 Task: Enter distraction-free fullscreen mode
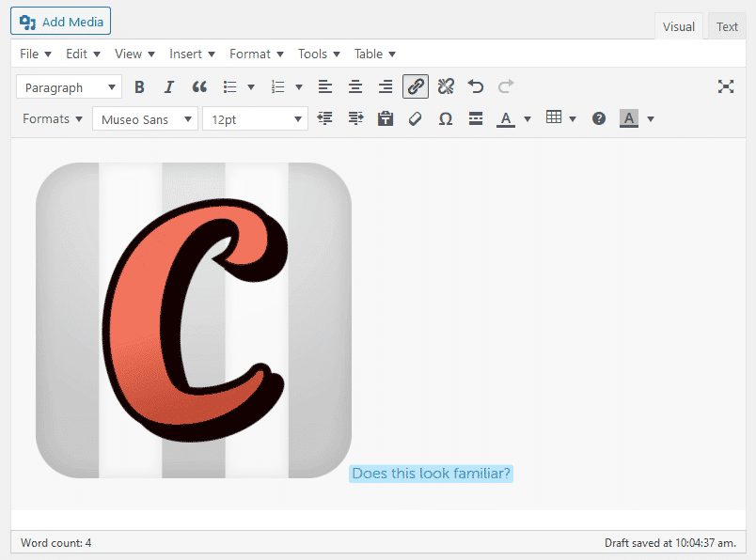coord(726,86)
